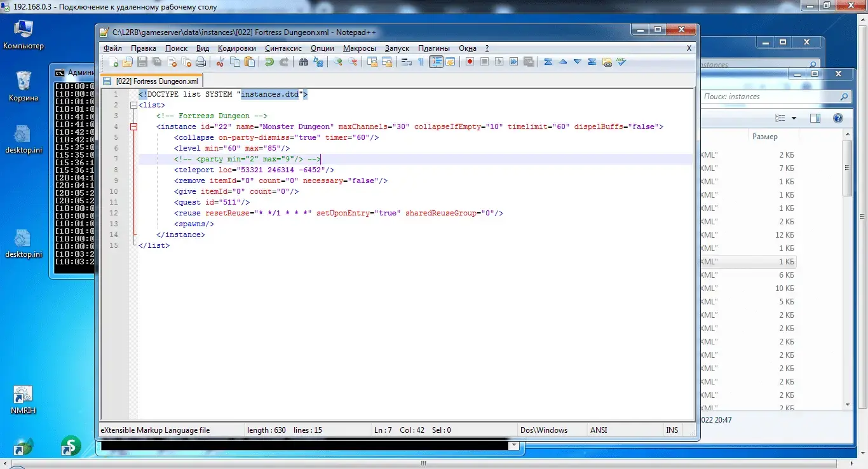Viewport: 868px width, 469px height.
Task: Play back the recorded macro
Action: pos(499,62)
